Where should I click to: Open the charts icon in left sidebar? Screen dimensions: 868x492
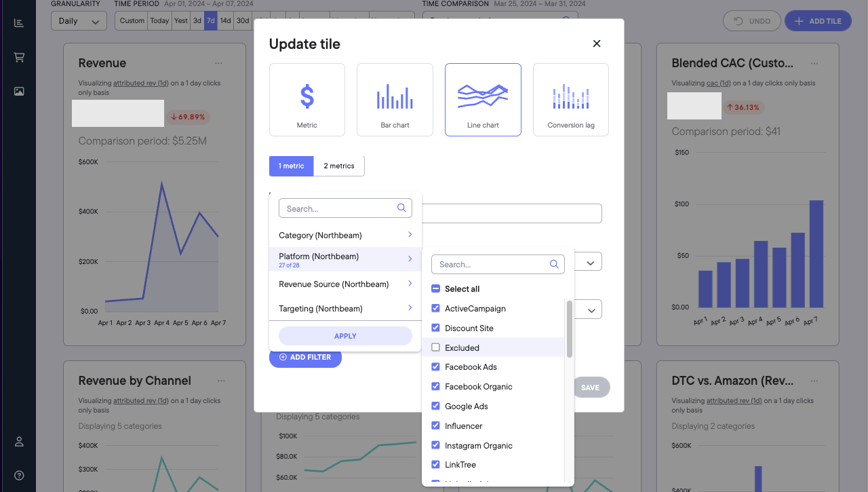click(19, 23)
